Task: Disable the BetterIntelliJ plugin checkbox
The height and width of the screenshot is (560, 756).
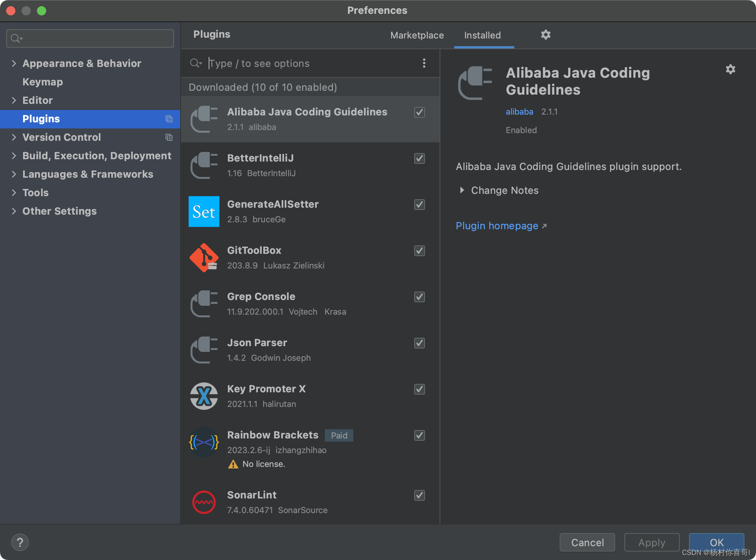Action: tap(419, 158)
